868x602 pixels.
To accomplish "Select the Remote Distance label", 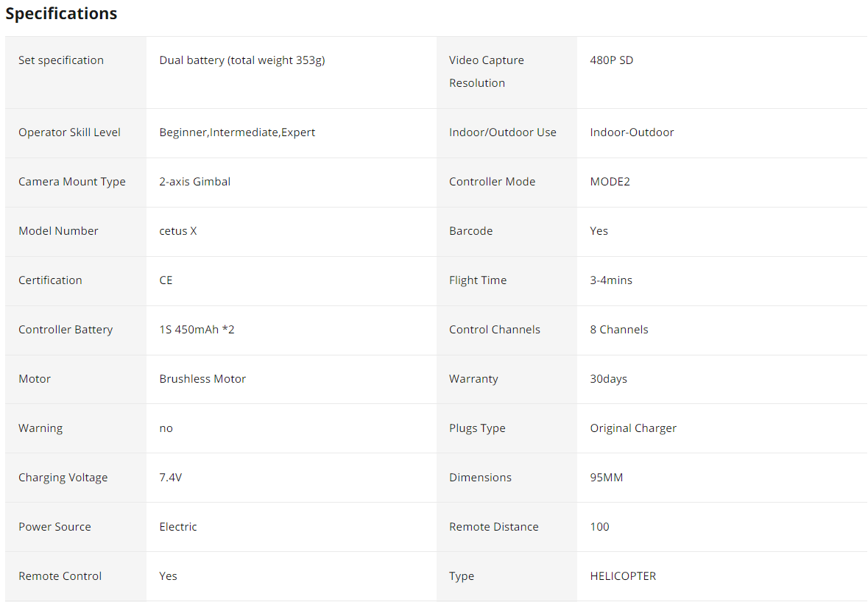I will [494, 526].
